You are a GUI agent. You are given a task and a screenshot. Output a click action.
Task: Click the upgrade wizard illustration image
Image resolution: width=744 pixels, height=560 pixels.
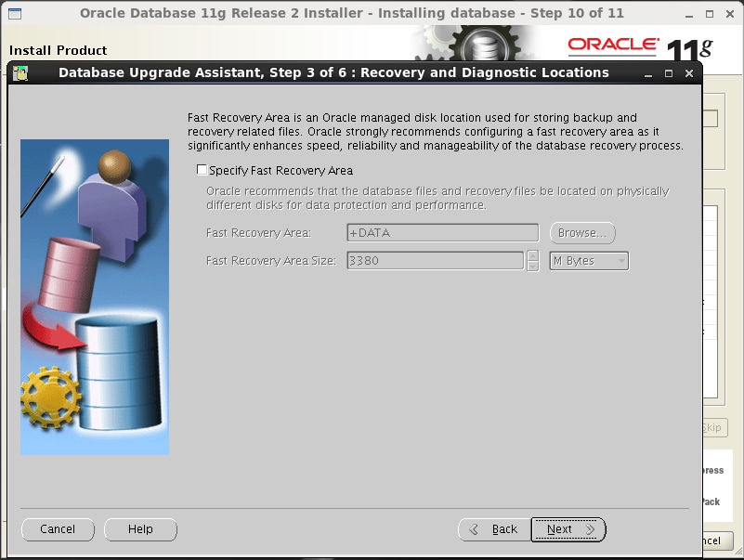point(95,297)
